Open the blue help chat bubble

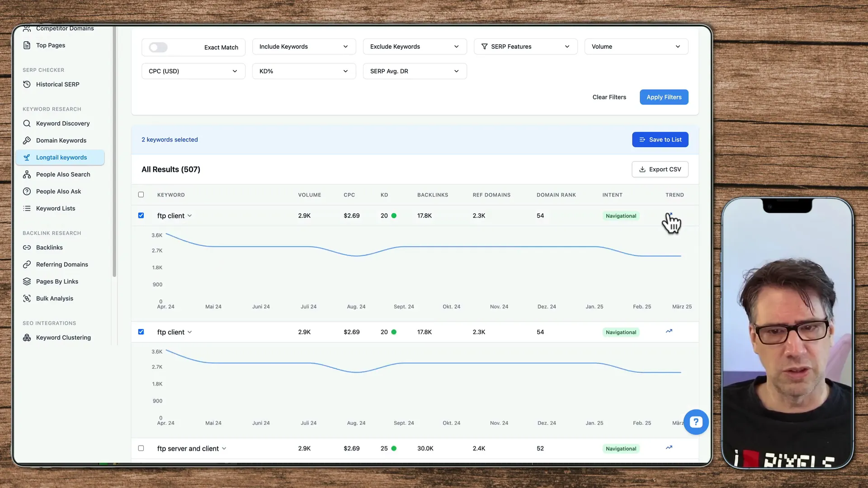(x=696, y=422)
